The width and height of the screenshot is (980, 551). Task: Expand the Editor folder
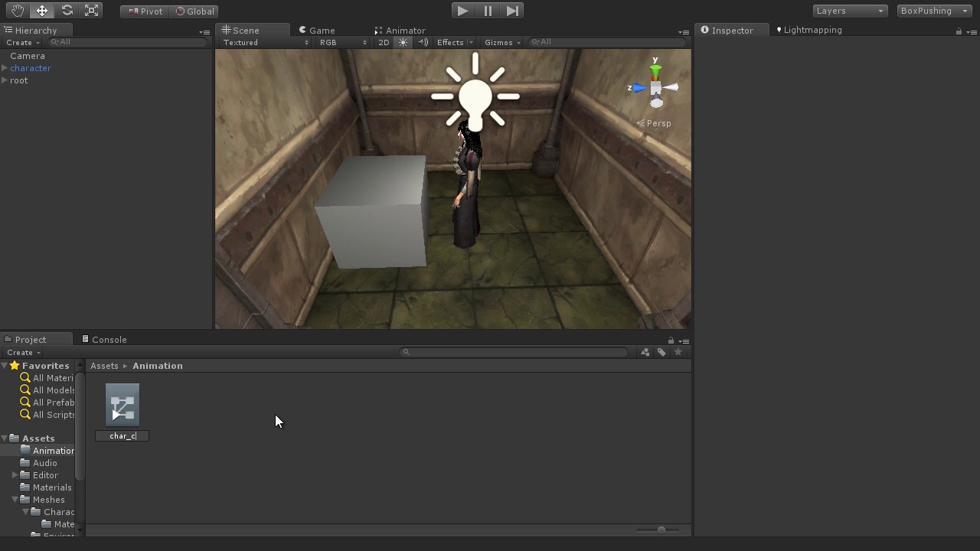click(15, 475)
